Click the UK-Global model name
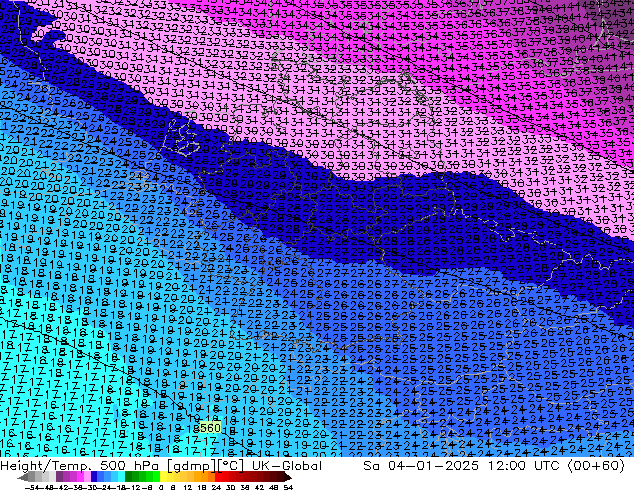 click(x=286, y=466)
